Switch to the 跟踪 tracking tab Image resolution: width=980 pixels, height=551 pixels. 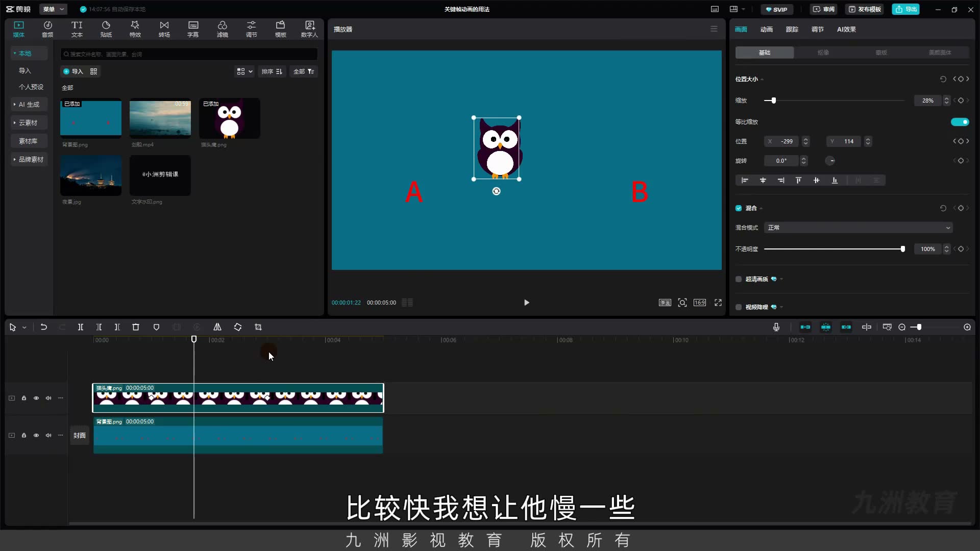[792, 29]
